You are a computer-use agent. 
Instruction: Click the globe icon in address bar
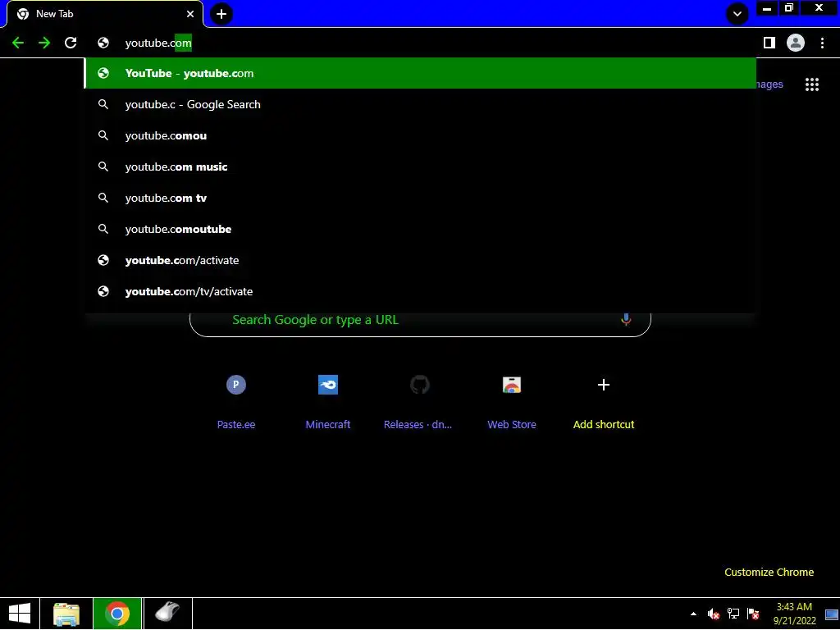[x=103, y=43]
